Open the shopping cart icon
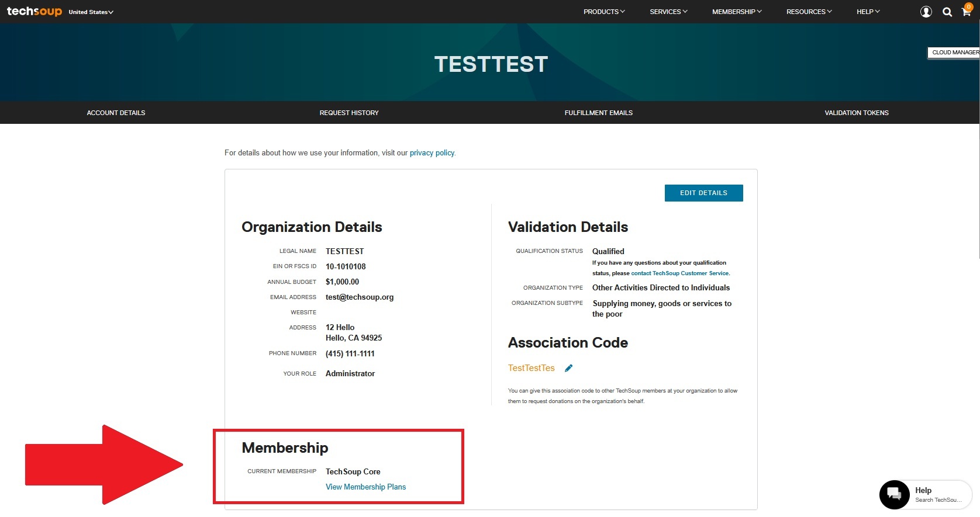This screenshot has width=980, height=517. click(967, 11)
